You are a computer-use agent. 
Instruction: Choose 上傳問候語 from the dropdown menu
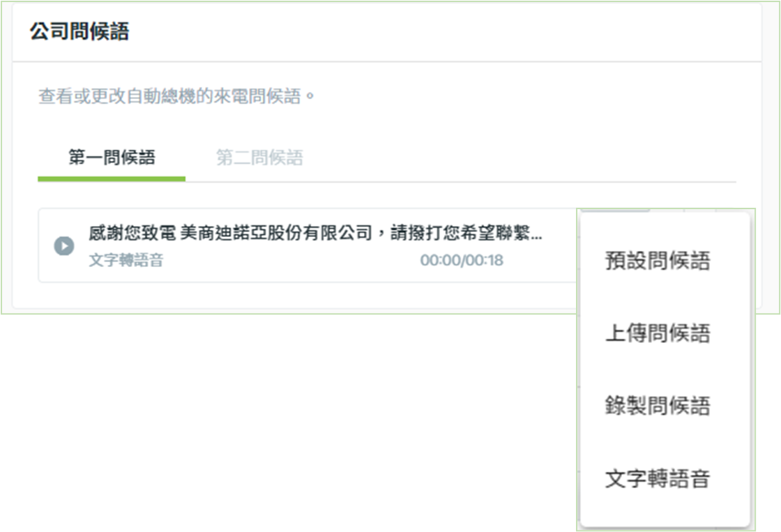pos(658,333)
